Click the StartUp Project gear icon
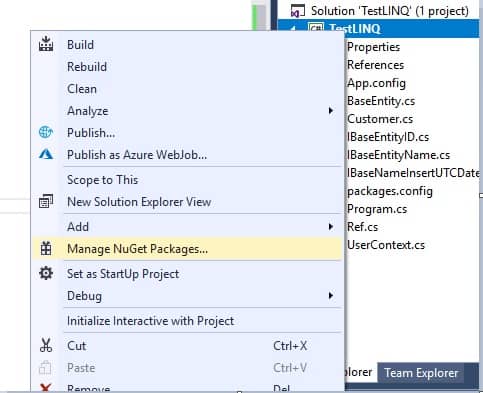This screenshot has width=483, height=393. tap(46, 273)
